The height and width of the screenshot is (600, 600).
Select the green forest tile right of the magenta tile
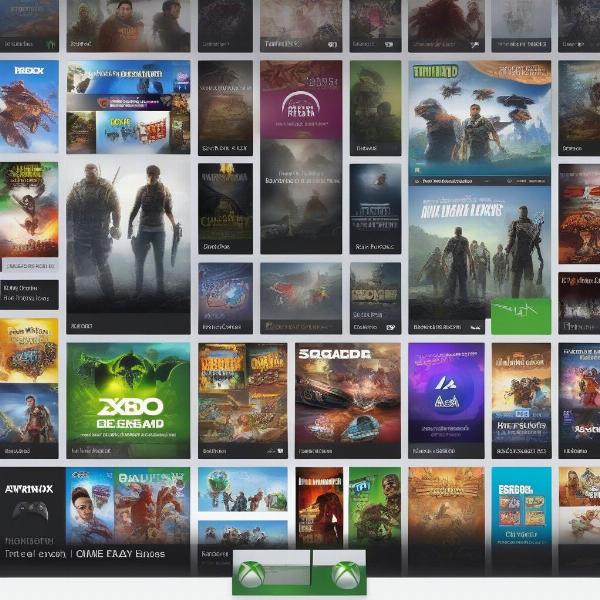(x=375, y=108)
